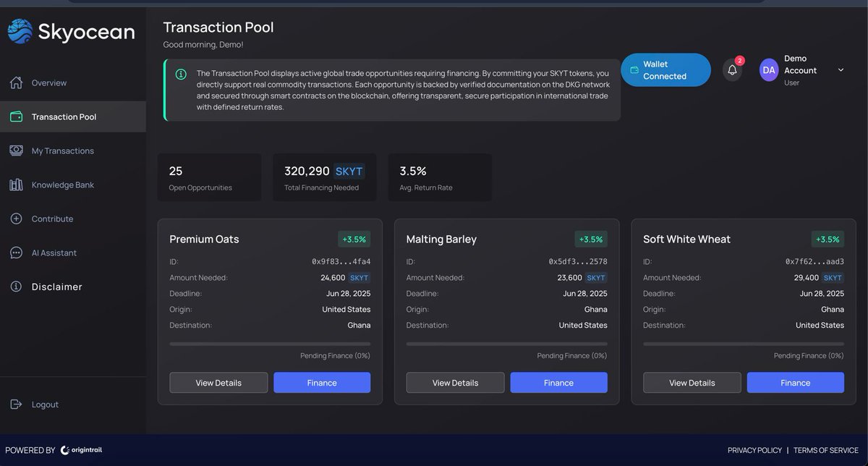868x466 pixels.
Task: Click the My Transactions cash icon
Action: [x=16, y=151]
